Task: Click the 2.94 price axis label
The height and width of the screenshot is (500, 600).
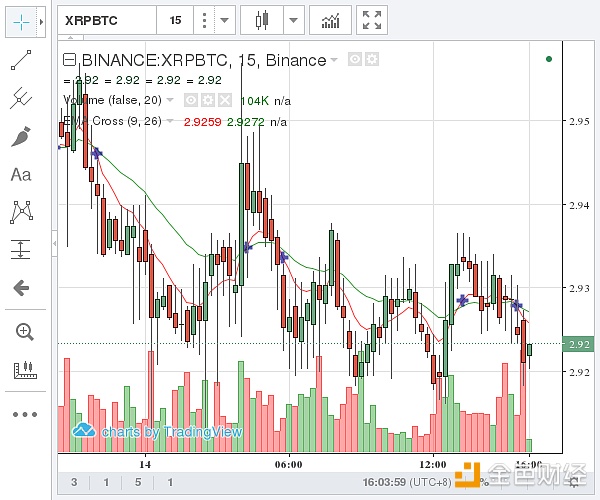Action: pos(579,205)
